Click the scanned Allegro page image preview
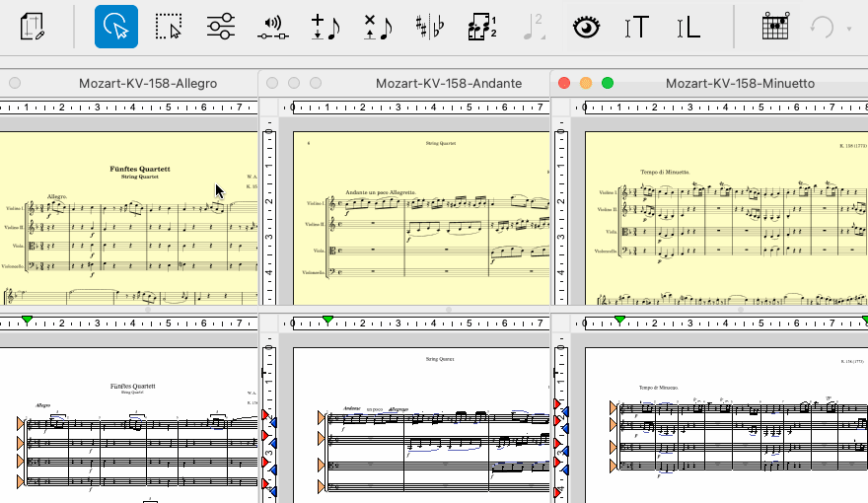Viewport: 868px width, 503px height. tap(128, 218)
